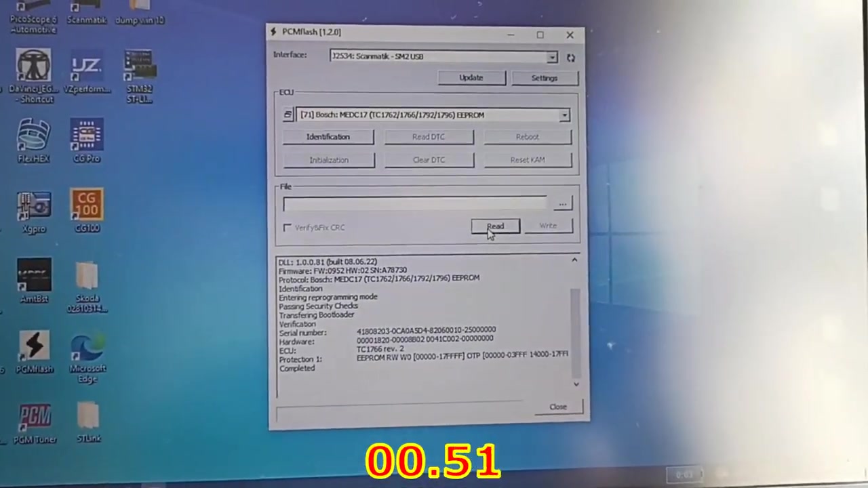Select the 'Entering reprogramming mode' log line

coord(328,297)
